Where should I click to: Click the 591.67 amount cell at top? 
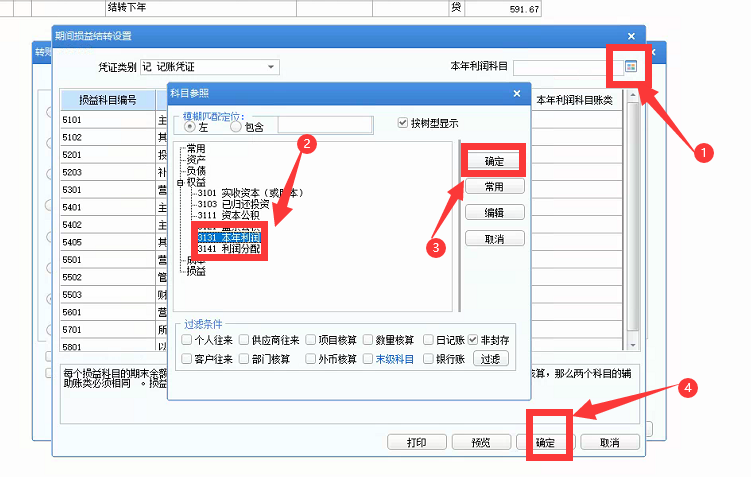[503, 9]
